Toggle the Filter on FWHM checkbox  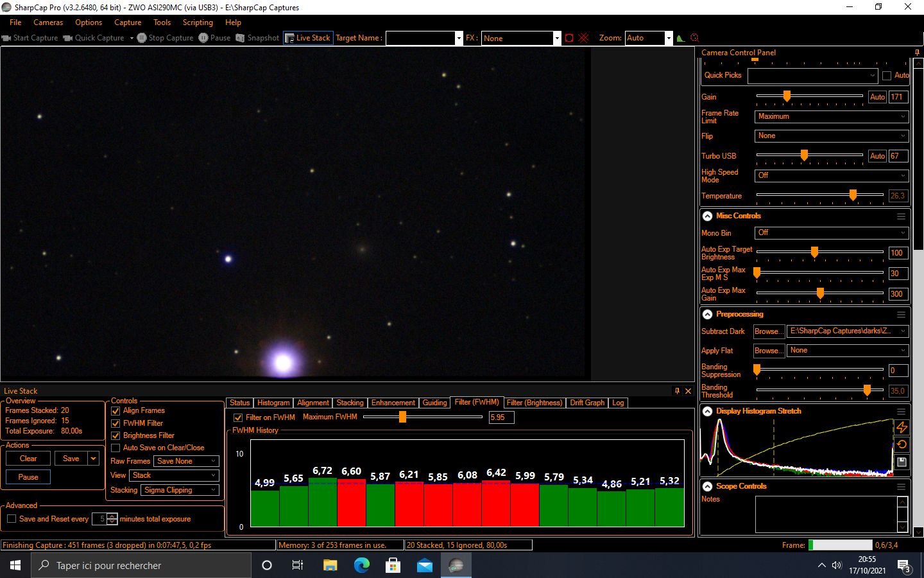(x=238, y=417)
